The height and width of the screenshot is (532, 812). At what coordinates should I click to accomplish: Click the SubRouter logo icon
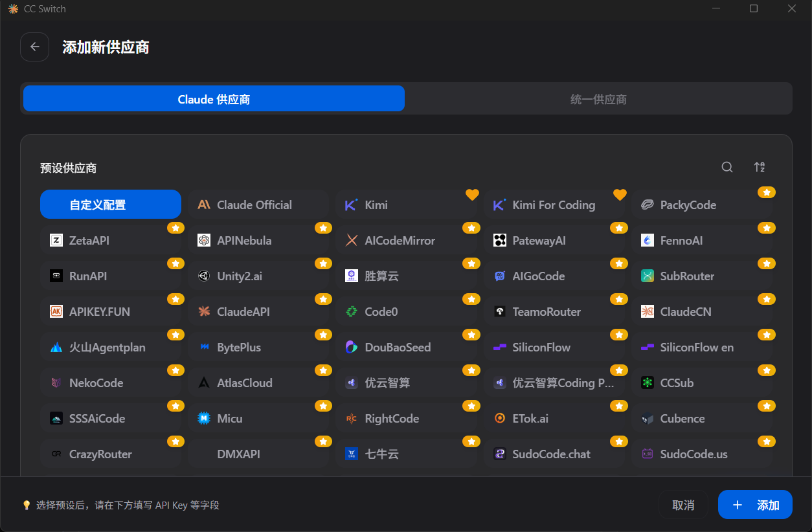pos(647,276)
